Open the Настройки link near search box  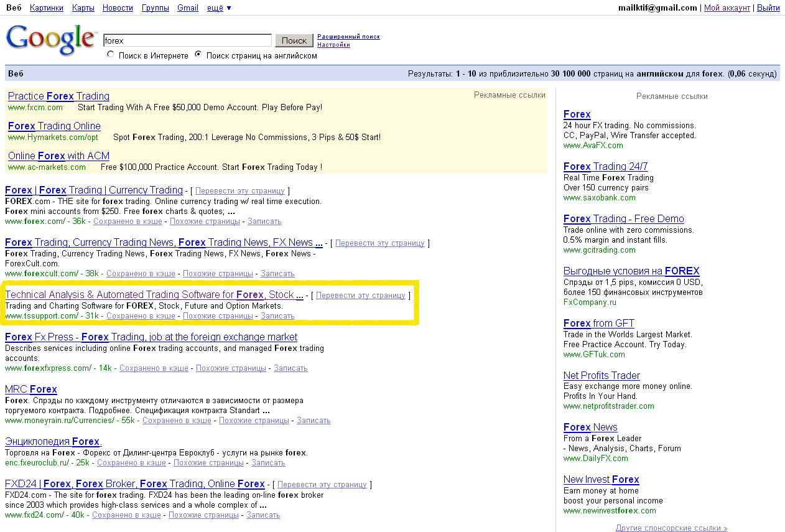pyautogui.click(x=333, y=45)
